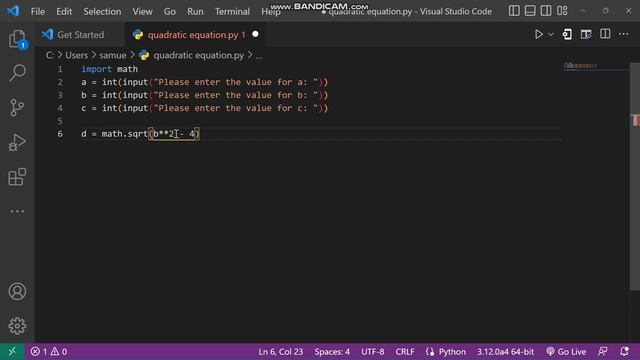Screen dimensions: 640x360
Task: Open the File menu
Action: point(38,11)
